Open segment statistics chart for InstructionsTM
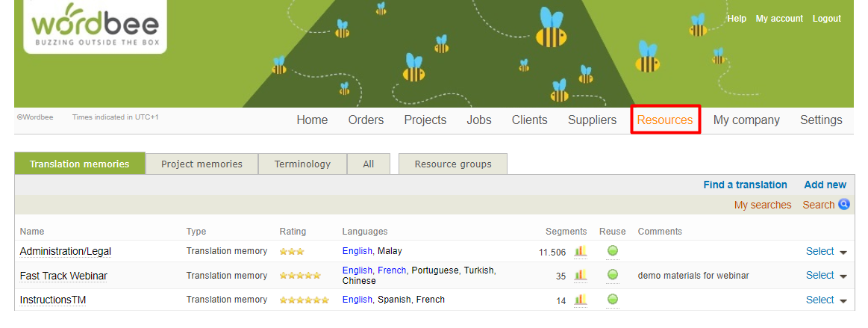Image resolution: width=868 pixels, height=328 pixels. click(x=580, y=300)
